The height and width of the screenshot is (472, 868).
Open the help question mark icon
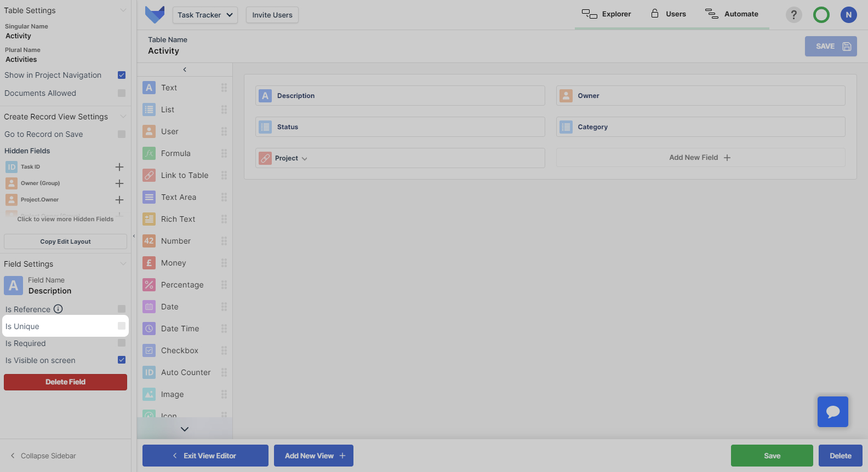(793, 15)
